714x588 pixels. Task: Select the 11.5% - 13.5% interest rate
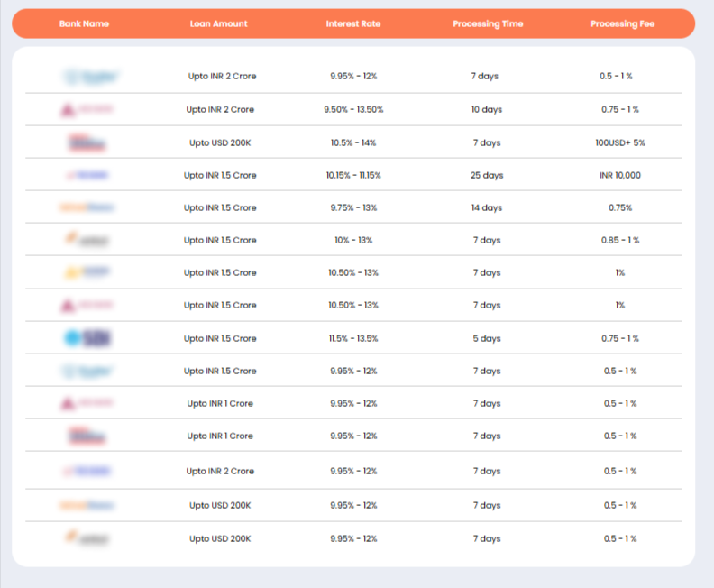[353, 338]
